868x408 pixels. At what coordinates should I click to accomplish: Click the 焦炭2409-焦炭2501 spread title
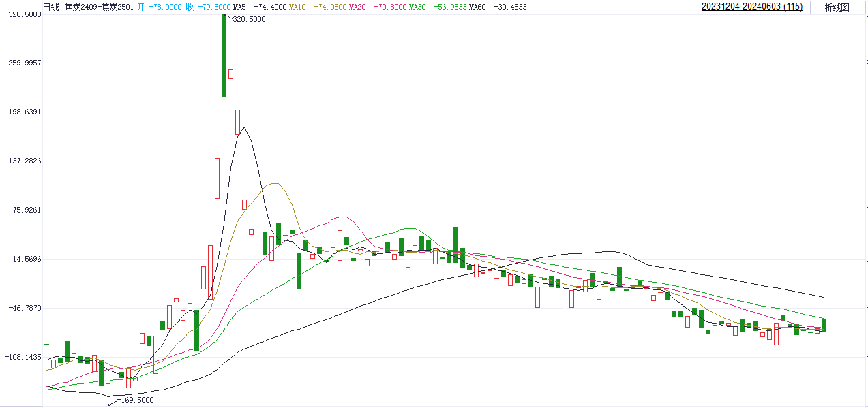pos(99,7)
